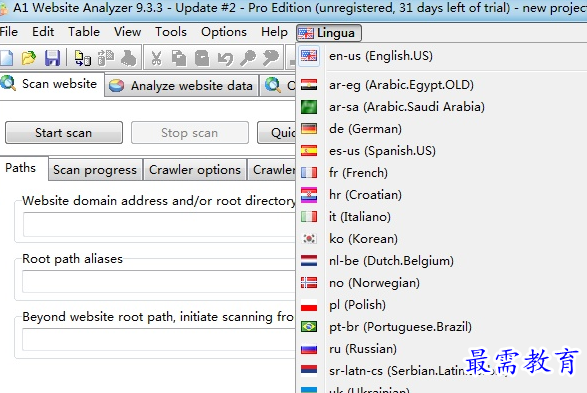Select ru (Russian) language
Screen dimensions: 587x393
pyautogui.click(x=363, y=349)
